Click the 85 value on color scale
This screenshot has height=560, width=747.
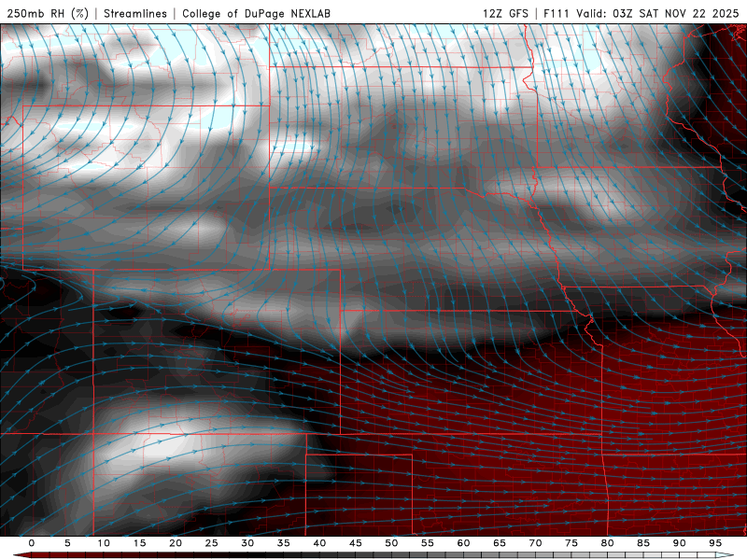click(x=643, y=543)
